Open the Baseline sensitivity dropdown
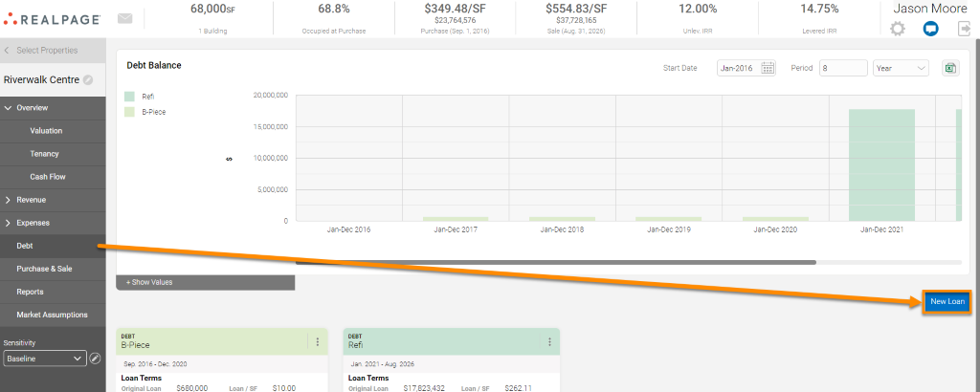Viewport: 980px width, 392px height. point(44,359)
